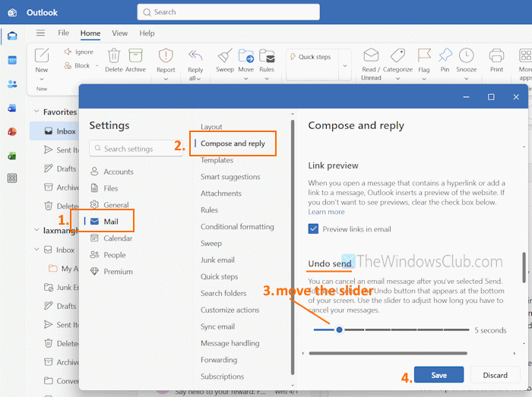This screenshot has width=532, height=397.
Task: Click the Search settings field
Action: pyautogui.click(x=136, y=148)
